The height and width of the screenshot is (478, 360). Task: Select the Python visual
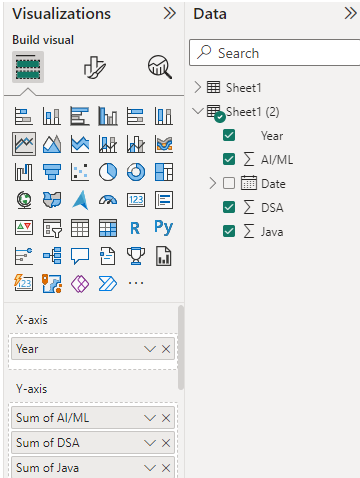pyautogui.click(x=164, y=228)
